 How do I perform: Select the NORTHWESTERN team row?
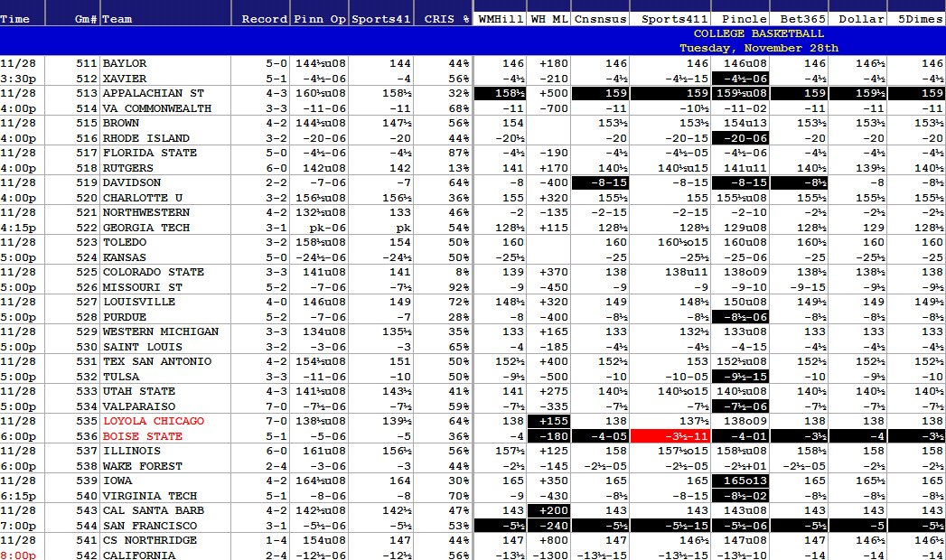[473, 213]
